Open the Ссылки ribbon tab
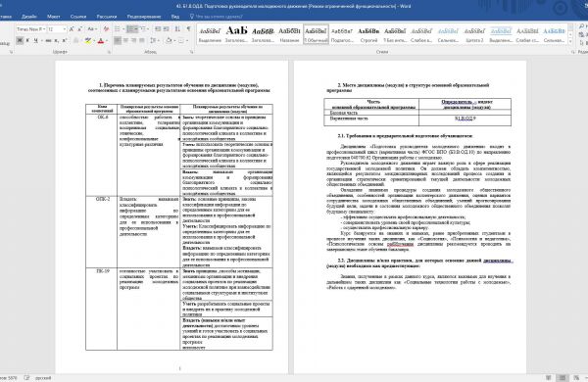 click(x=78, y=17)
